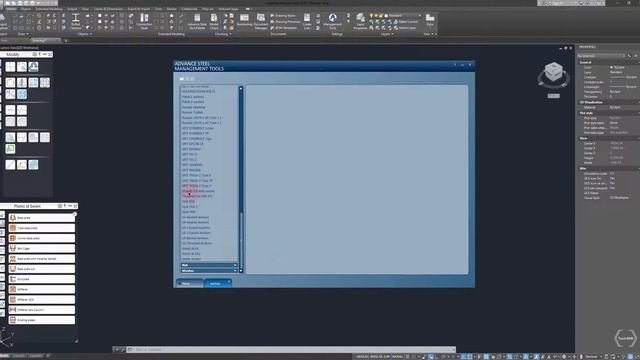Click into the command line input
This screenshot has width=640, height=360.
(x=292, y=349)
